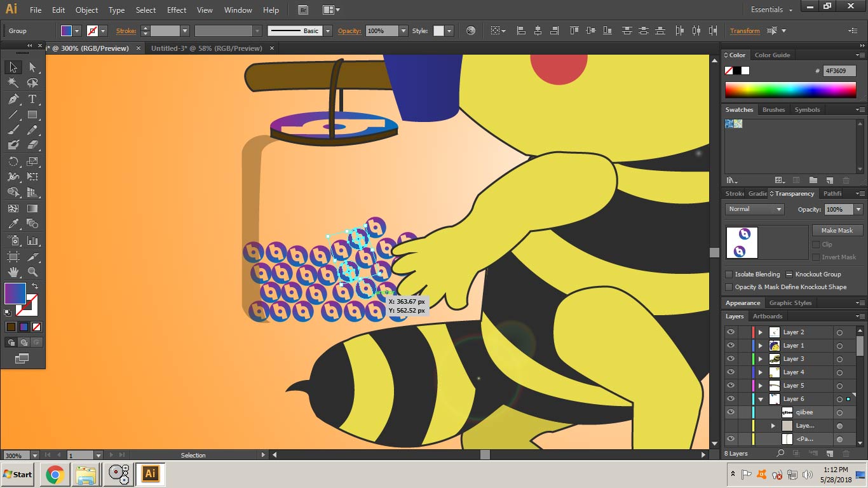Select the Selection tool (black arrow)
This screenshot has height=488, width=868.
[13, 67]
